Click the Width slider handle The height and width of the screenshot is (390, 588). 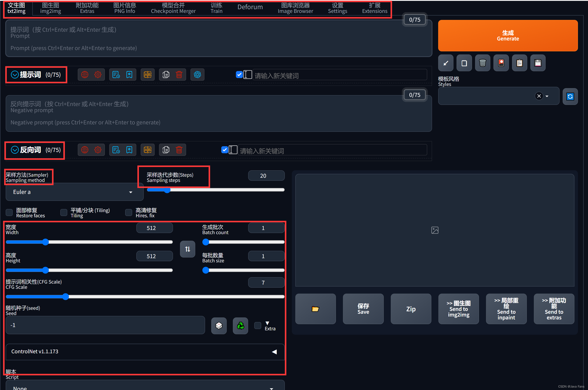[45, 242]
